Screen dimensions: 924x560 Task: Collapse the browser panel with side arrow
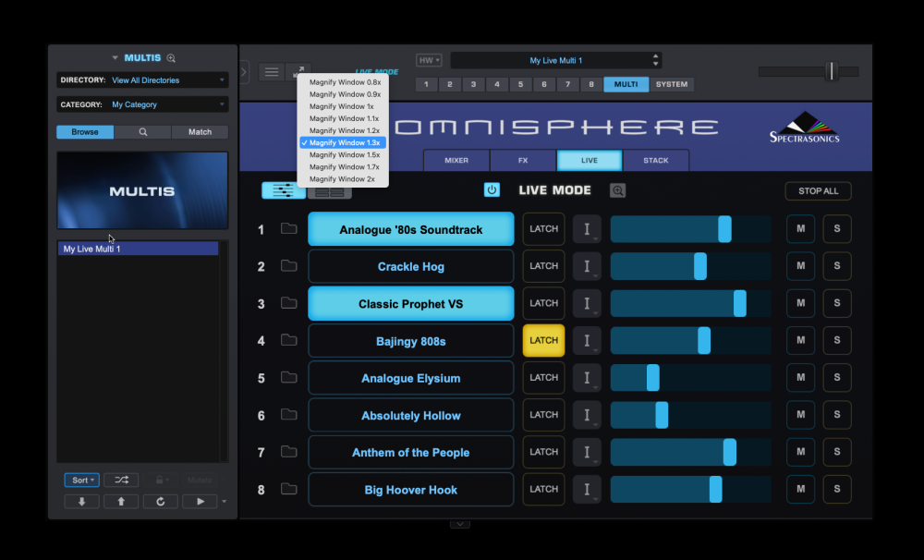243,72
